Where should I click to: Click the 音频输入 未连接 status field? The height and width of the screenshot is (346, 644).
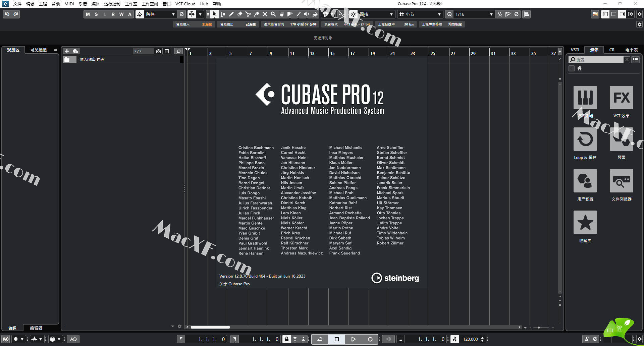pos(194,24)
